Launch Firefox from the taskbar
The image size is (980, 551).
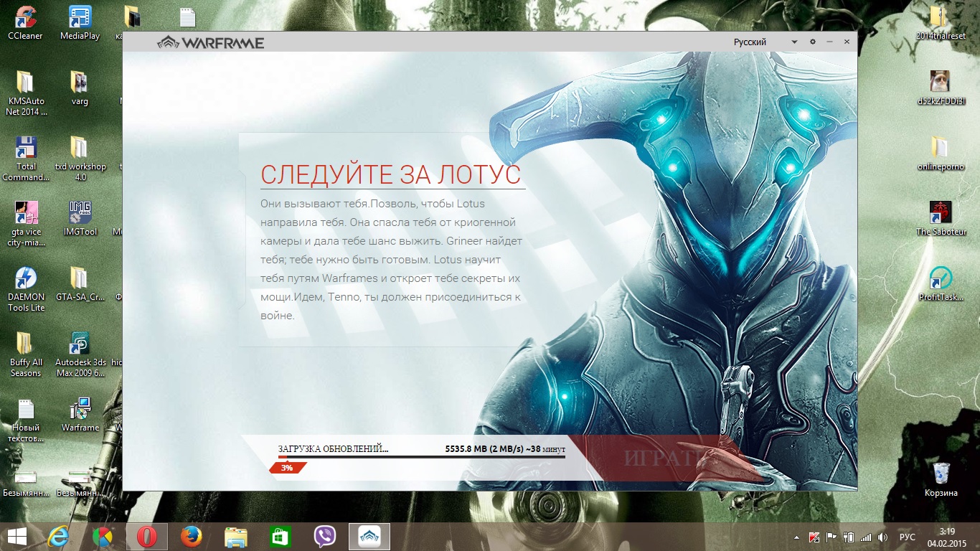191,537
